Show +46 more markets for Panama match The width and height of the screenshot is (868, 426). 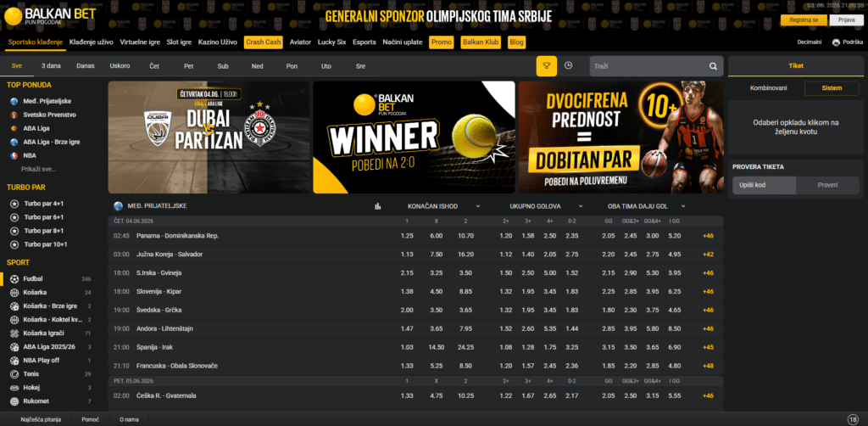click(708, 235)
